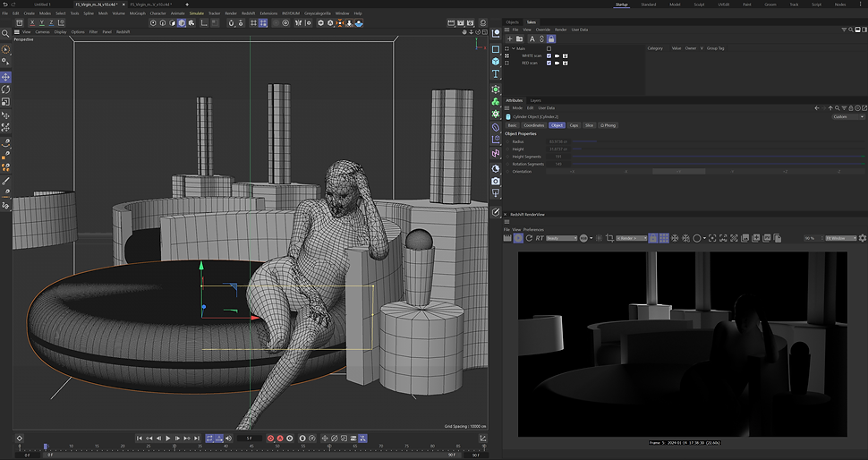Toggle checkbox on Main take row

[549, 48]
